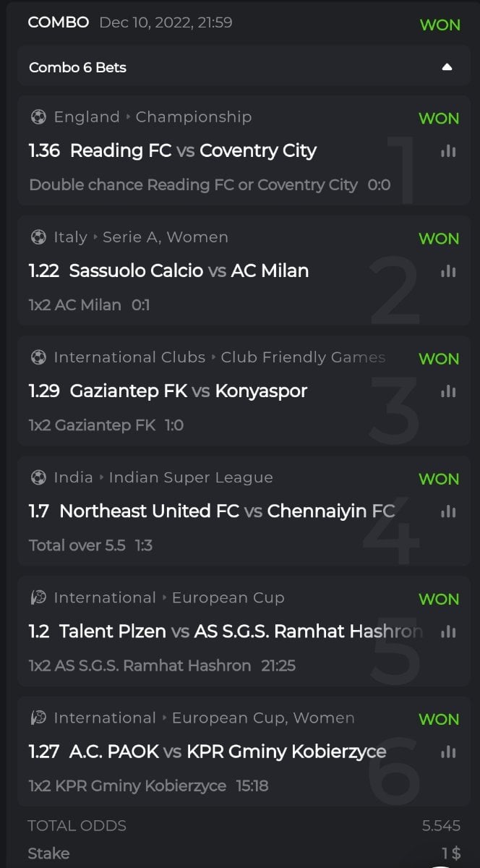Click International Clubs Club Friendly Games label
Image resolution: width=480 pixels, height=868 pixels.
(x=219, y=357)
